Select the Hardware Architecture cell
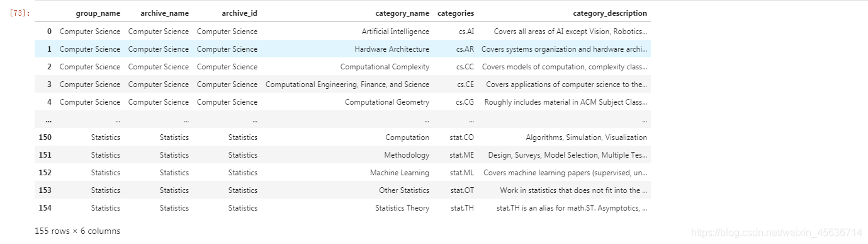Image resolution: width=868 pixels, height=244 pixels. point(392,49)
